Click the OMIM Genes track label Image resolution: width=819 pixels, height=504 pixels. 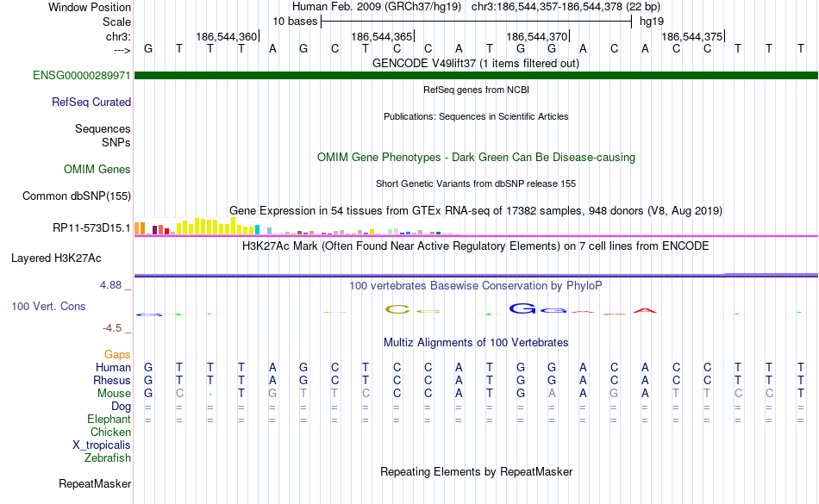click(x=97, y=169)
